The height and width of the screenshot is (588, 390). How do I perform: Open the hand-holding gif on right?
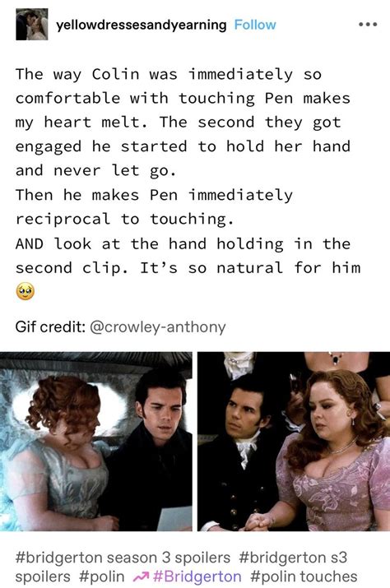point(294,442)
